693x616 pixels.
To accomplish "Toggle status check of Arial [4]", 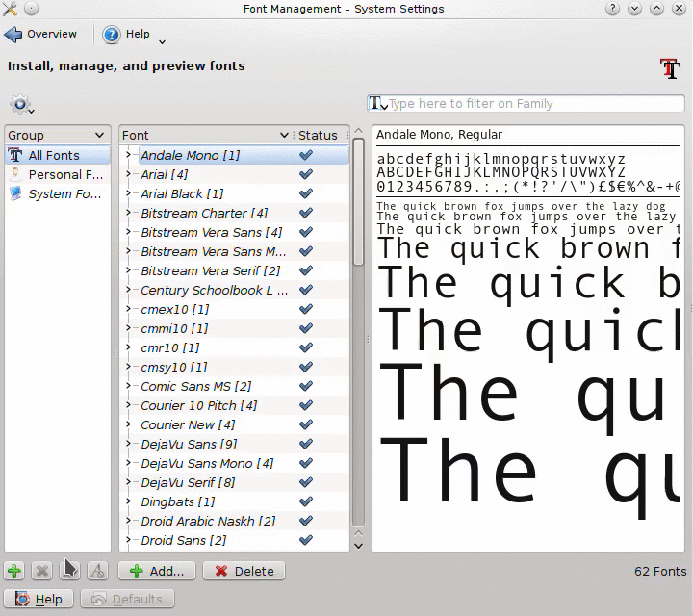I will point(306,174).
